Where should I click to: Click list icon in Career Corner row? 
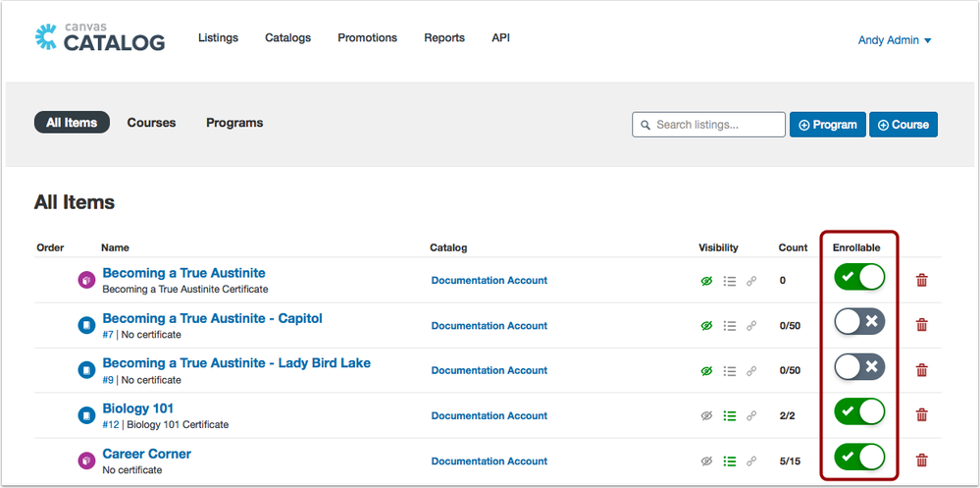click(729, 461)
